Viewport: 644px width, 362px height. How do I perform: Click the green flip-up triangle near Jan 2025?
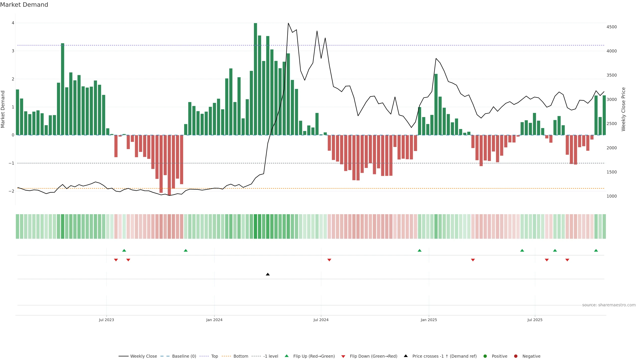[419, 250]
